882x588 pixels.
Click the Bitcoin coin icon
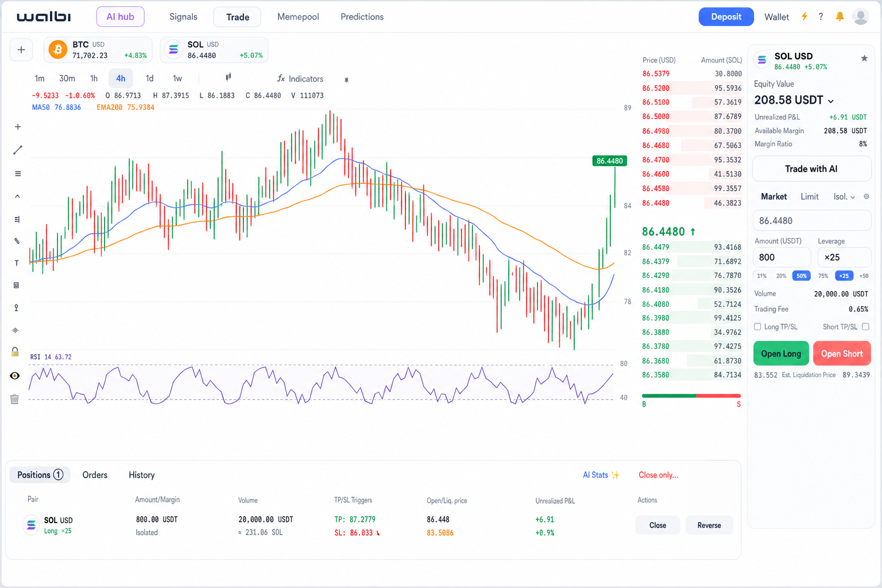click(x=57, y=50)
